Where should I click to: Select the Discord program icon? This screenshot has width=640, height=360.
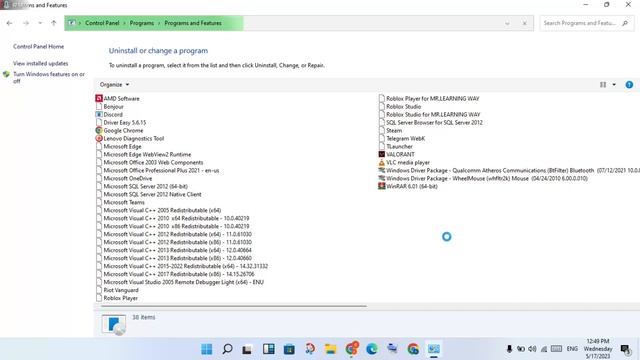[x=99, y=114]
